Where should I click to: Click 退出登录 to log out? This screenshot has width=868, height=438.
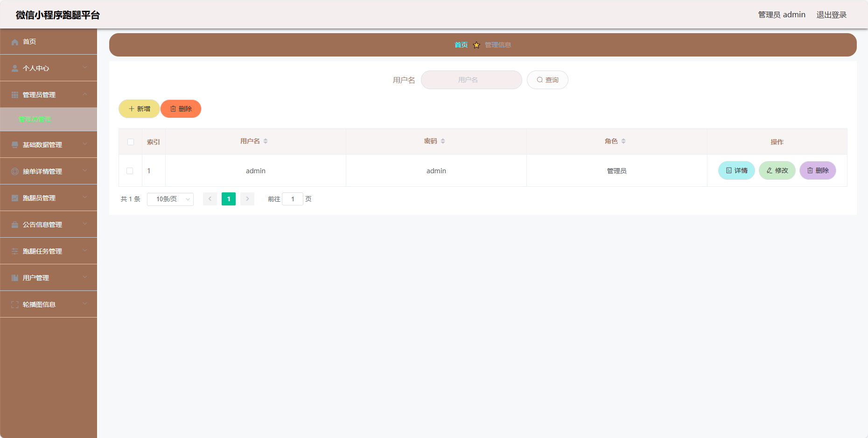pos(831,15)
